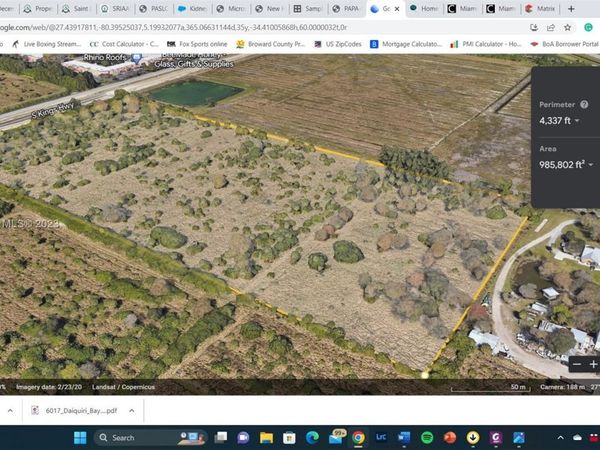The width and height of the screenshot is (600, 450).
Task: Open Live Boxing Stream bookmark
Action: (x=47, y=44)
